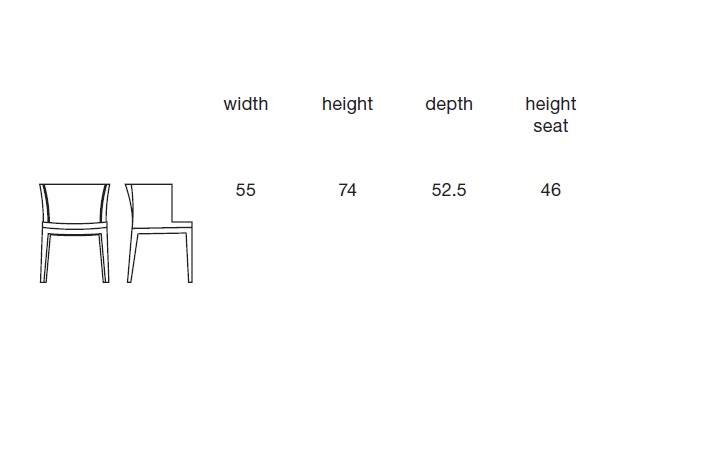Select the slanted rear leg of side-view chair
The image size is (711, 458).
click(x=132, y=256)
